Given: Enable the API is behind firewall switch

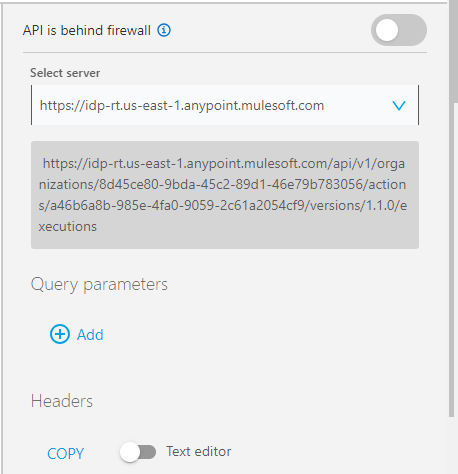Looking at the screenshot, I should [399, 30].
